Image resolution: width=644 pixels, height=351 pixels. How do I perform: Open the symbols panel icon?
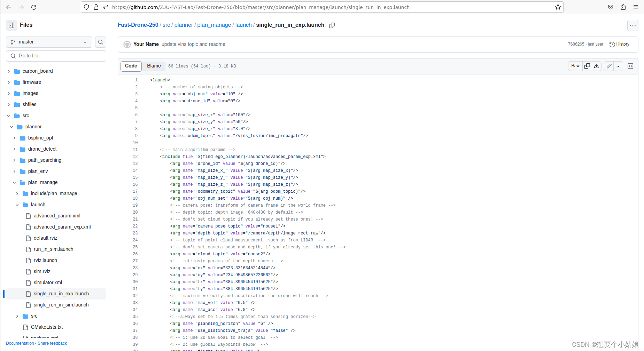pyautogui.click(x=630, y=66)
